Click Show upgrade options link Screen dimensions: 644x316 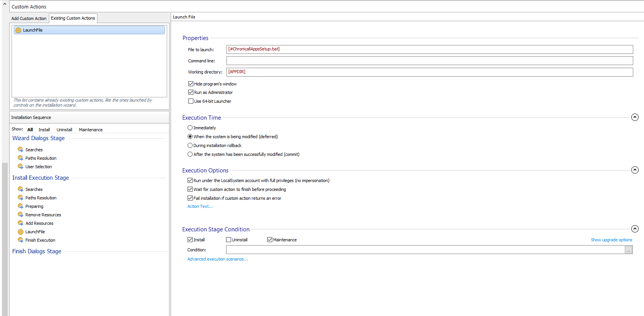tap(612, 240)
